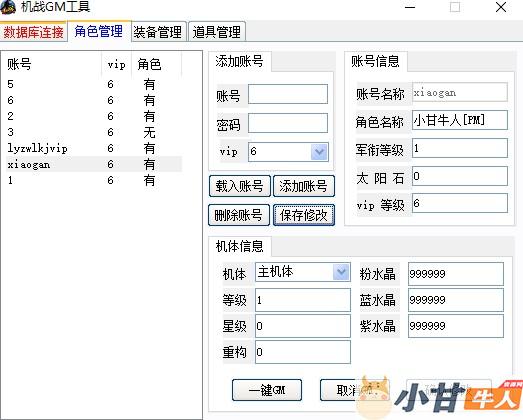Image resolution: width=523 pixels, height=420 pixels.
Task: Click the vip column header
Action: (x=117, y=64)
